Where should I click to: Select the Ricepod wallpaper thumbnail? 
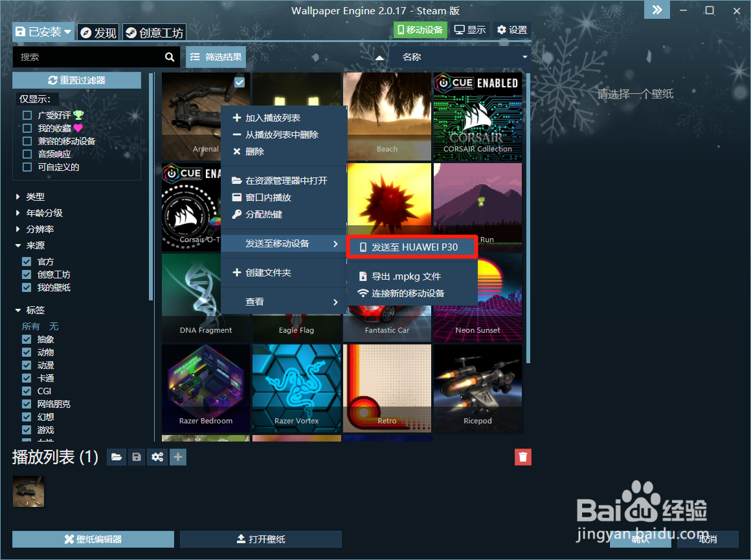[x=478, y=388]
